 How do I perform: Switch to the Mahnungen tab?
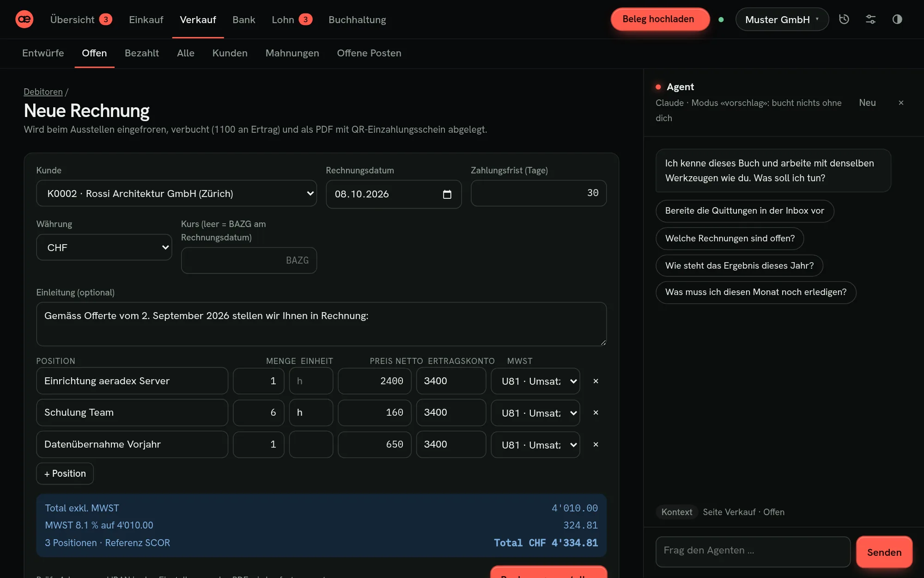point(292,53)
